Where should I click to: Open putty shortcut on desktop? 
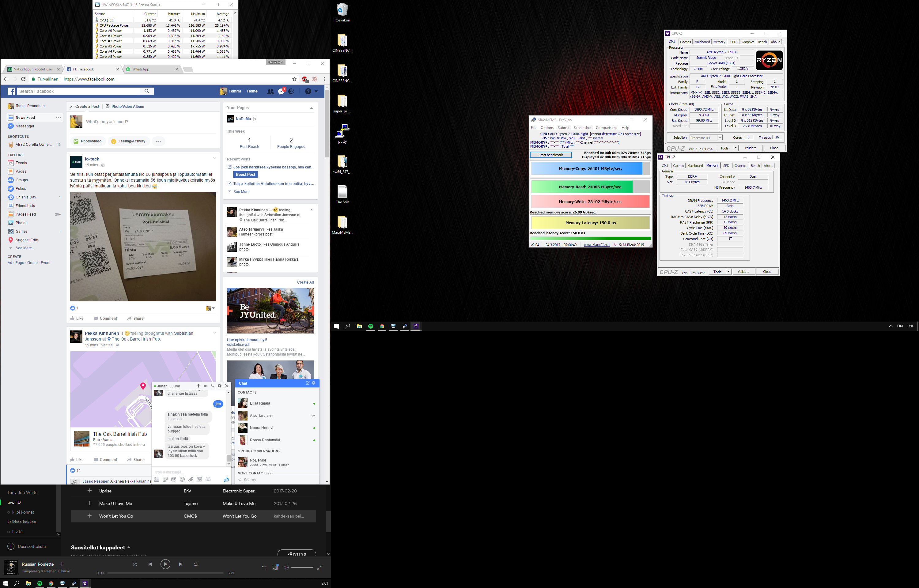342,133
